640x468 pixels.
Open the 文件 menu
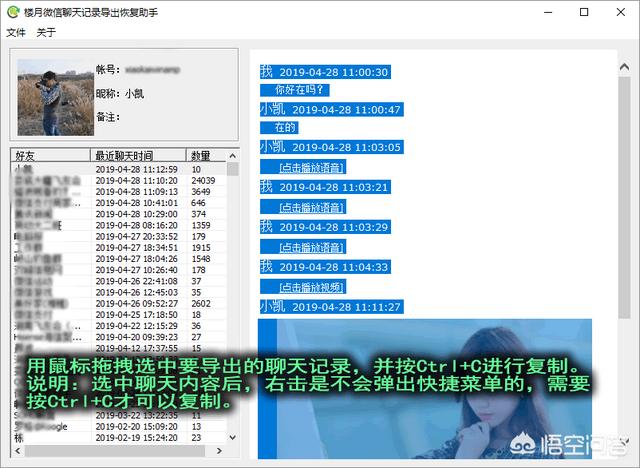coord(16,32)
